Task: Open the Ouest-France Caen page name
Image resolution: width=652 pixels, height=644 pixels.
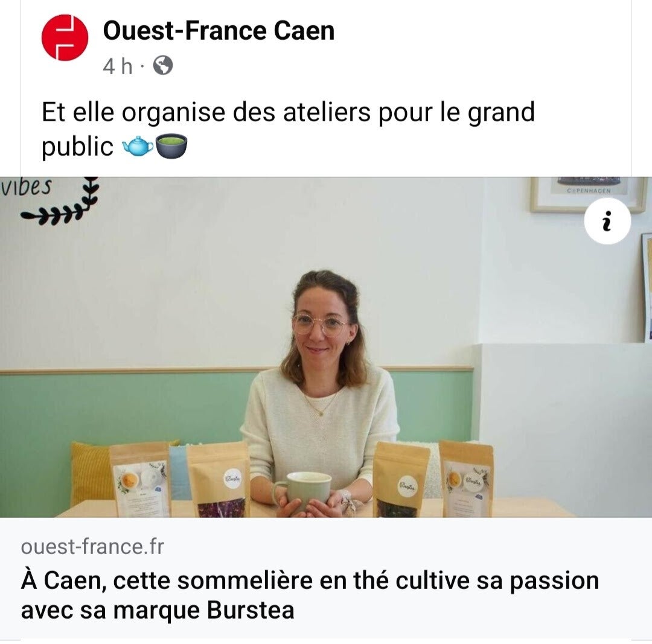Action: click(219, 31)
